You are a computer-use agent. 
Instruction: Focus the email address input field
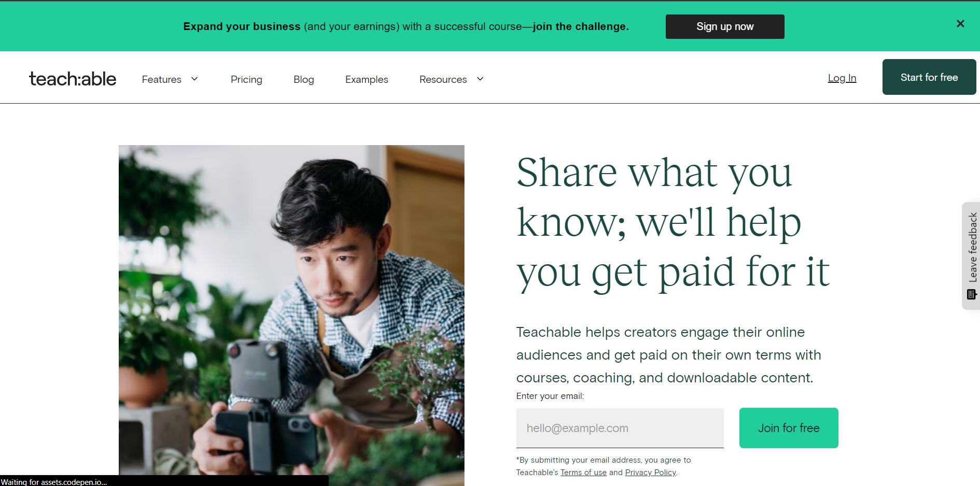(x=620, y=428)
